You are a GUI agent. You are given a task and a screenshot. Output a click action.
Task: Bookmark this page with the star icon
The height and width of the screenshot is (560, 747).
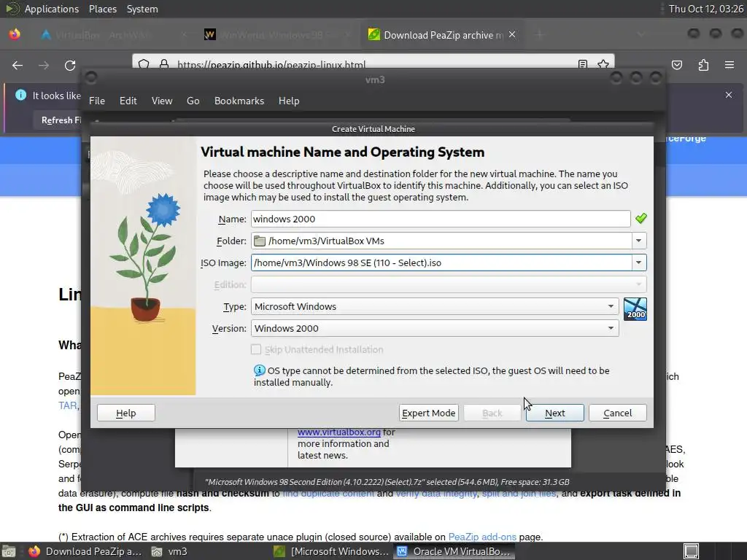coord(603,64)
